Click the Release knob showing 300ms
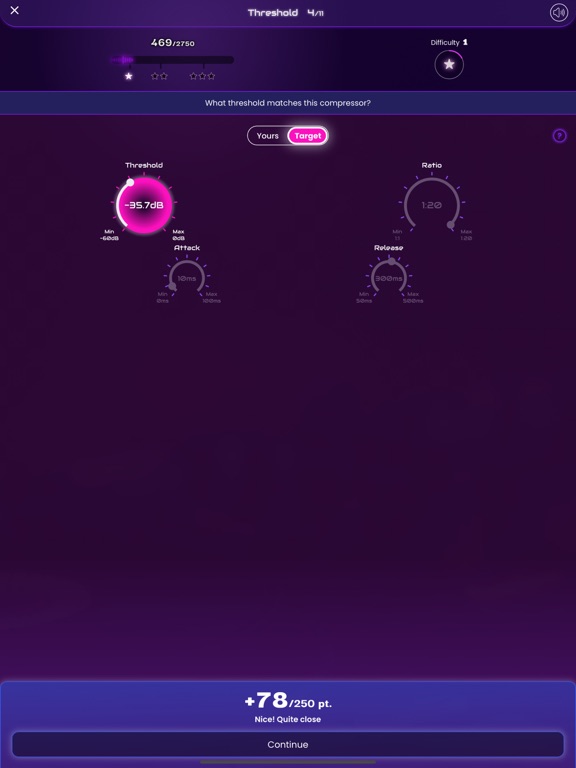This screenshot has height=768, width=576. coord(388,278)
